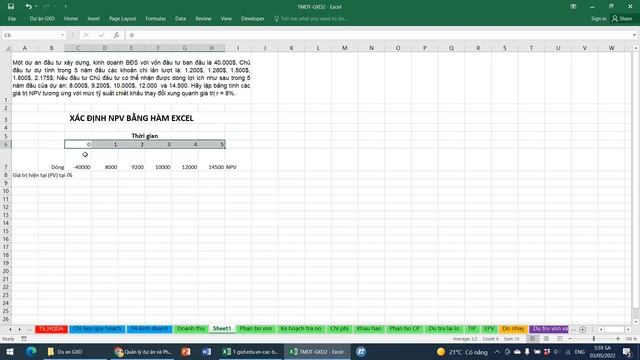This screenshot has height=360, width=640.
Task: Open Ribbon Display Options
Action: (573, 7)
